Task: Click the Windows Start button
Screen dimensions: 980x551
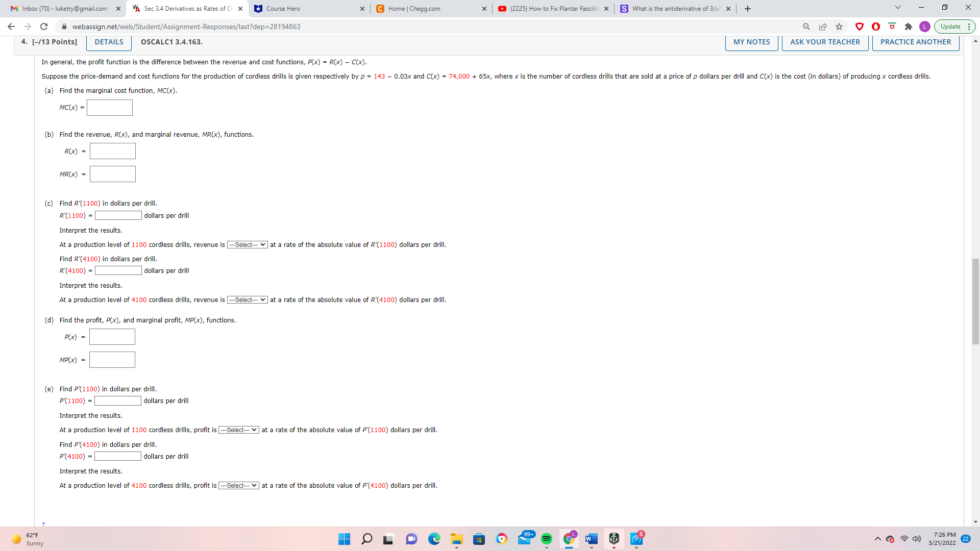Action: (345, 539)
